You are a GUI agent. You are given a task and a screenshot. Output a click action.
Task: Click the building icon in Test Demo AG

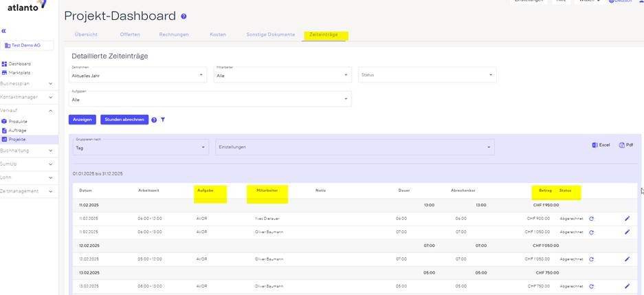pyautogui.click(x=8, y=45)
